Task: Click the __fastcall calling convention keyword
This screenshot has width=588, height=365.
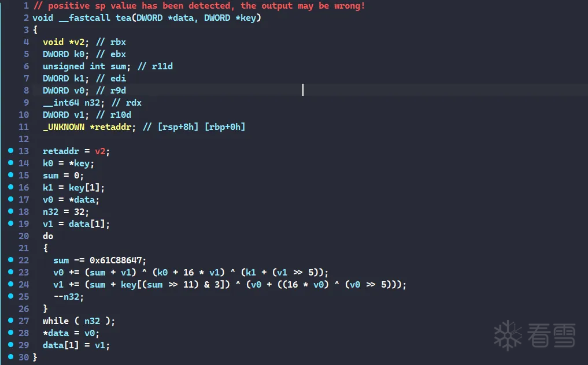Action: pyautogui.click(x=84, y=17)
